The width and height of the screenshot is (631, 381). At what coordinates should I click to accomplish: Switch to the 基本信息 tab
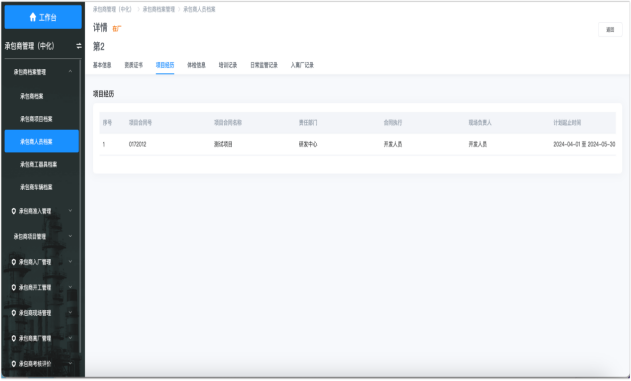(102, 65)
